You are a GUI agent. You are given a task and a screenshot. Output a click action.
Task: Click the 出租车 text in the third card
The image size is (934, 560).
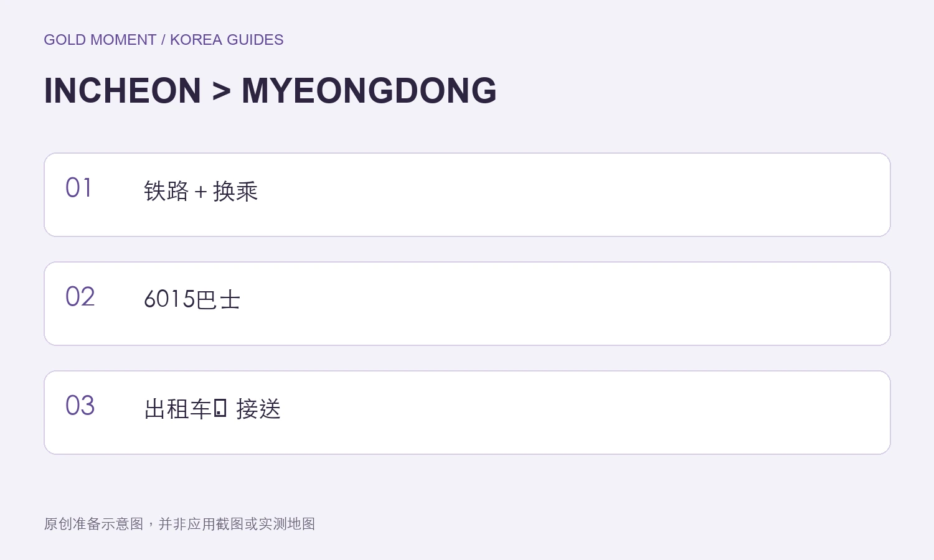(178, 409)
